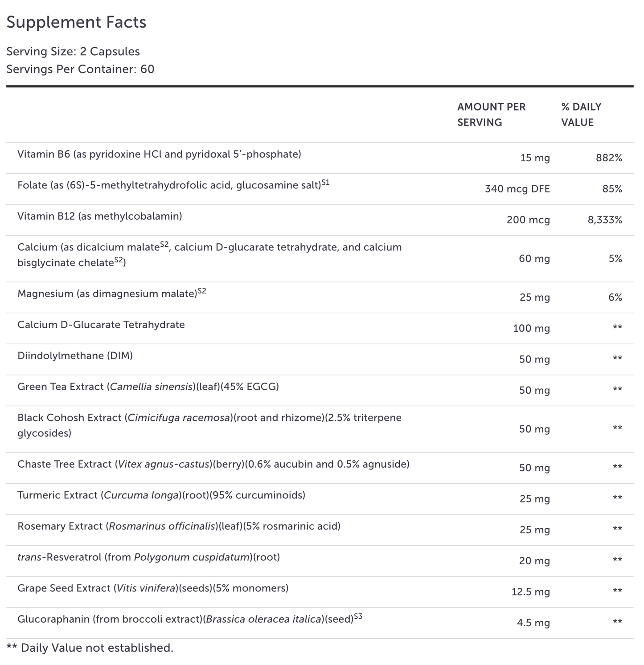Click the % Daily Value column header
644x665 pixels.
point(581,114)
